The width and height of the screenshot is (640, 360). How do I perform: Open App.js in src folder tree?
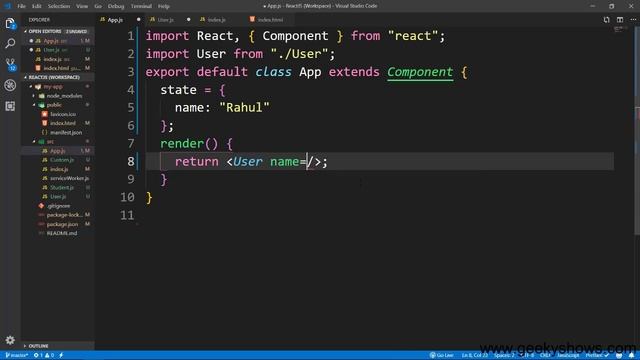point(58,151)
